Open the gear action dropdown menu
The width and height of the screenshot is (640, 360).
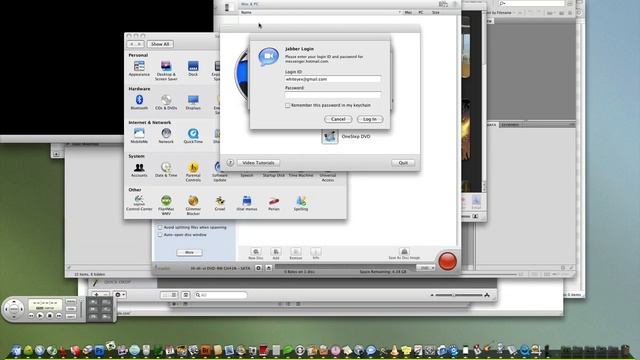tap(120, 295)
